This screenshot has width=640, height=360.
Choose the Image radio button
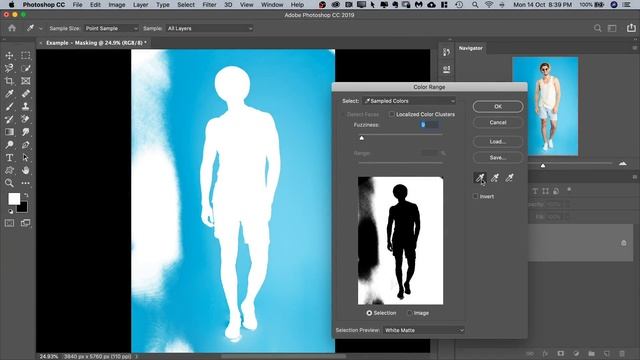(x=409, y=313)
